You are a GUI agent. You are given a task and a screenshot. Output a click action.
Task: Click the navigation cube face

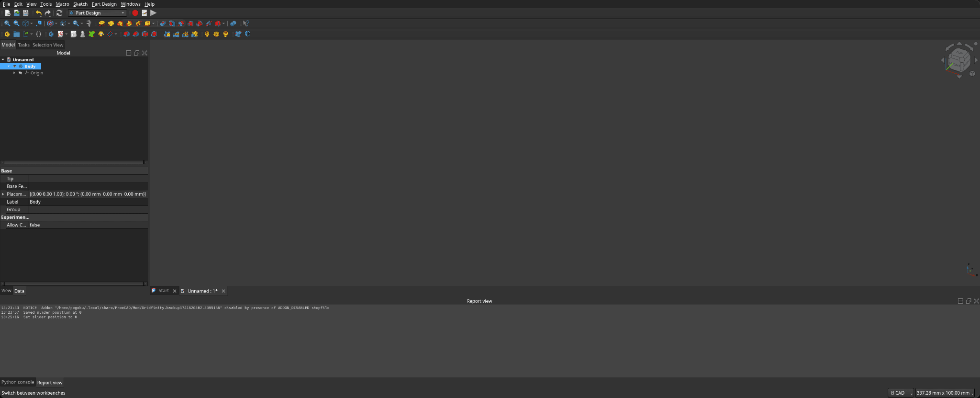[959, 60]
